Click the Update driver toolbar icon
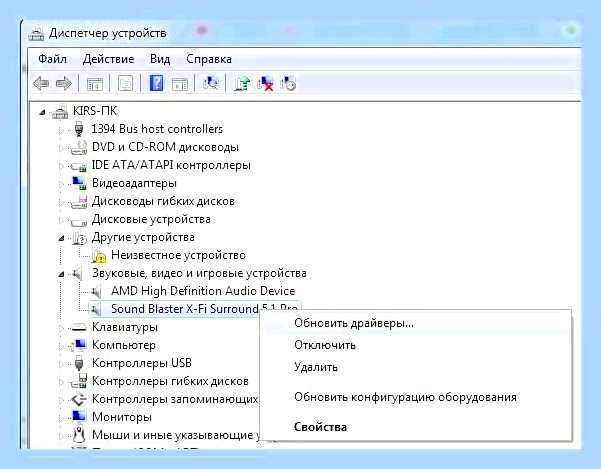Image resolution: width=601 pixels, height=469 pixels. pos(242,83)
